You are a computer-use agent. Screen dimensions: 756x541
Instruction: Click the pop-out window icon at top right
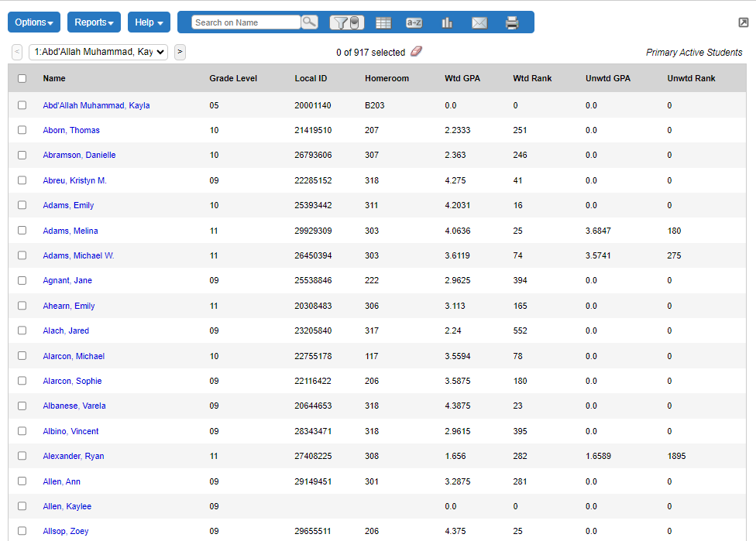(x=744, y=23)
